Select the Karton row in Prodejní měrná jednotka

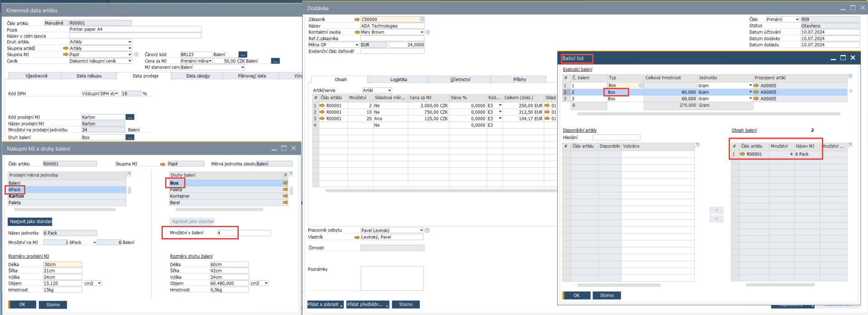[67, 196]
